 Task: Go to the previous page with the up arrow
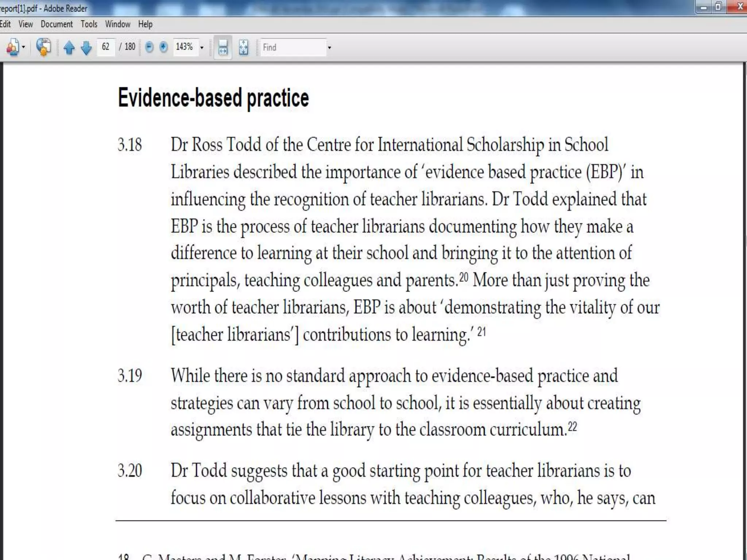click(x=69, y=48)
